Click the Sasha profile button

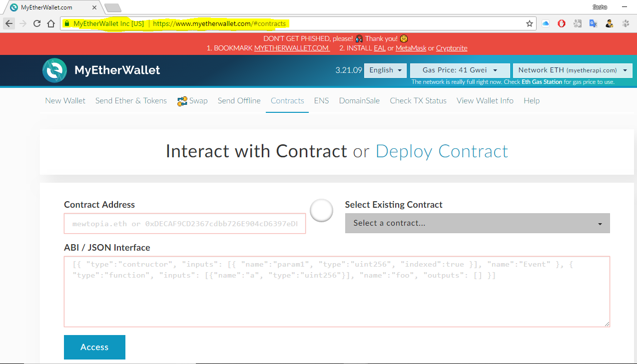600,7
